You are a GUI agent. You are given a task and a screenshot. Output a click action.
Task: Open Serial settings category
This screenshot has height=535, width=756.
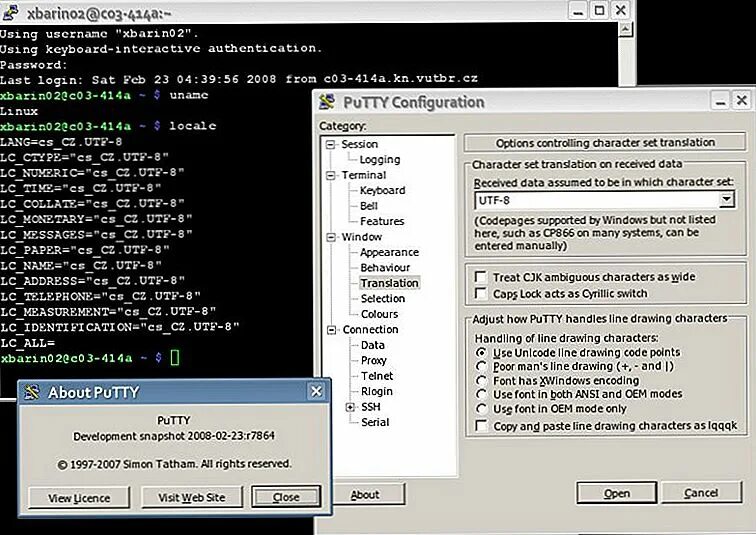[375, 422]
